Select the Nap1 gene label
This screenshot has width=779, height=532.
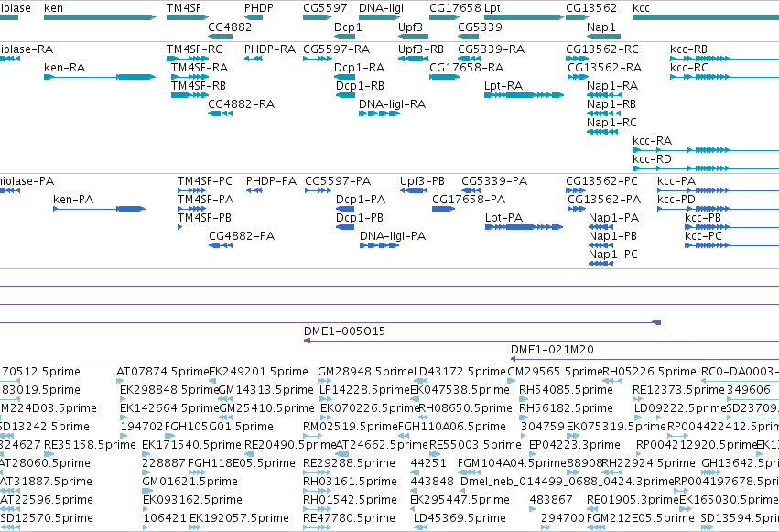(x=601, y=27)
